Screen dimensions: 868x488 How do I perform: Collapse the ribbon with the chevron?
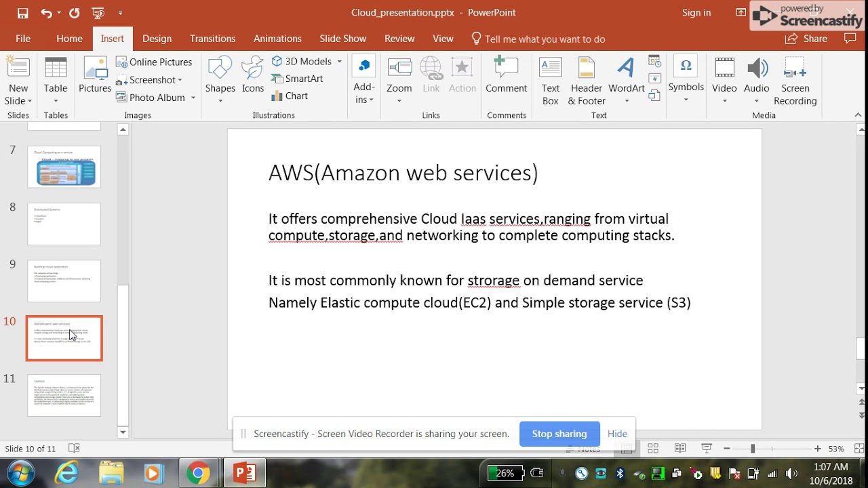[x=858, y=115]
